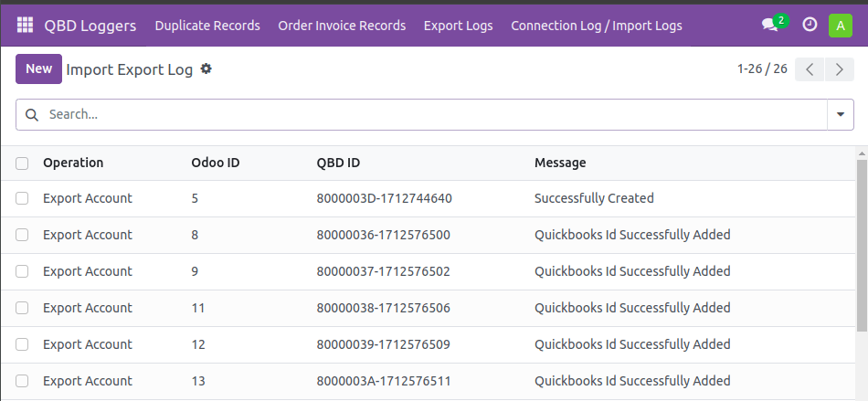
Task: Go to previous page arrow
Action: coord(810,69)
